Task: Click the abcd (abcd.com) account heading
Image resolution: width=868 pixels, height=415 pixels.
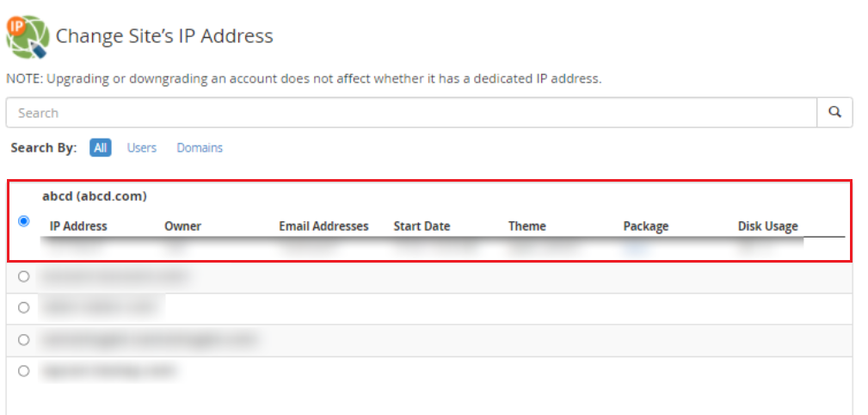Action: pos(95,196)
